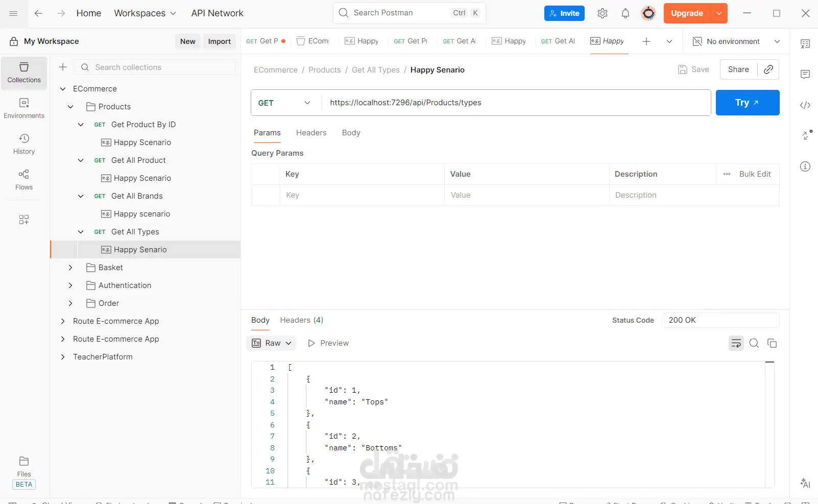This screenshot has width=818, height=504.
Task: Collapse the ECommerce collection
Action: click(63, 89)
